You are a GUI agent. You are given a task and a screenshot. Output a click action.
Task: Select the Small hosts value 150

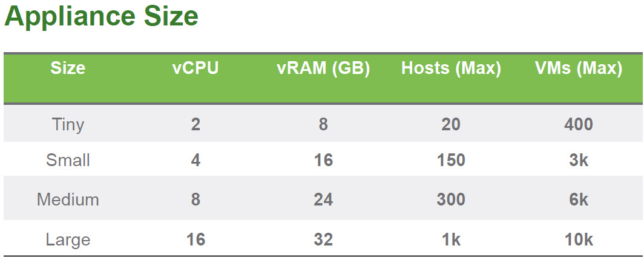(x=451, y=160)
